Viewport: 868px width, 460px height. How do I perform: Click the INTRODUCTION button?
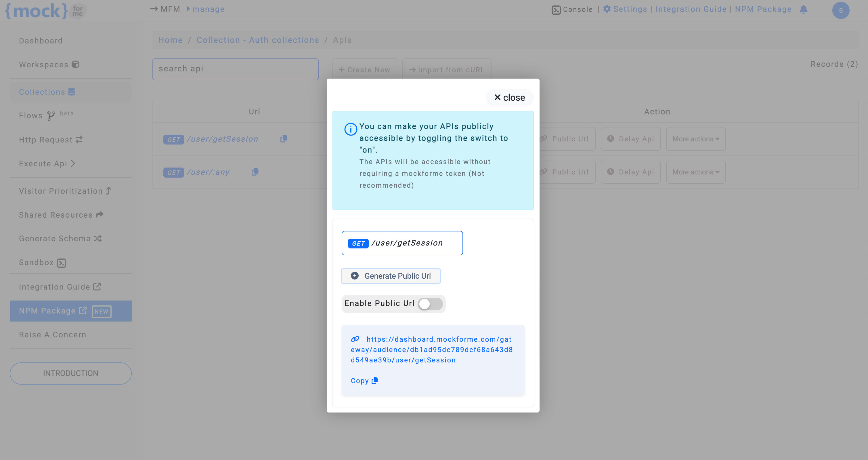coord(71,374)
